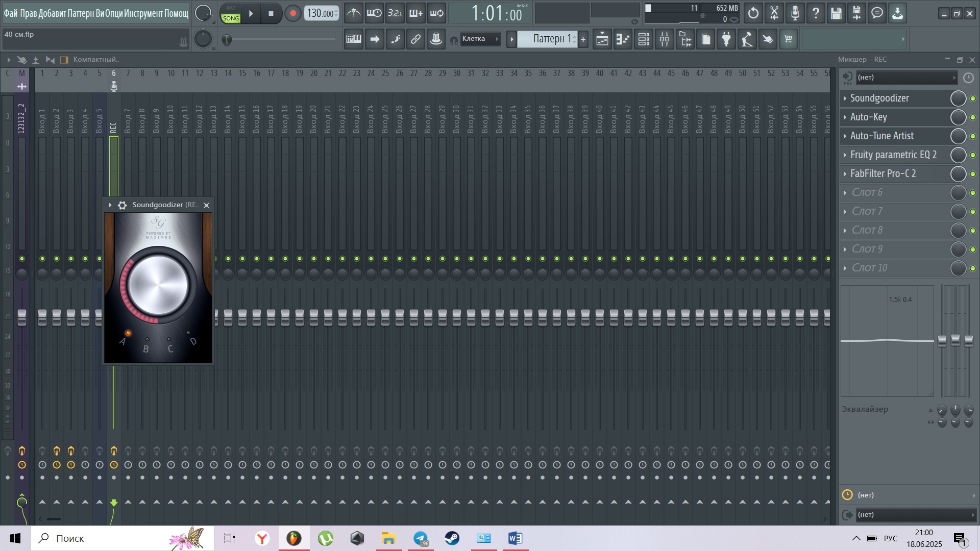Open Steam from the taskbar
This screenshot has width=980, height=551.
(x=452, y=538)
